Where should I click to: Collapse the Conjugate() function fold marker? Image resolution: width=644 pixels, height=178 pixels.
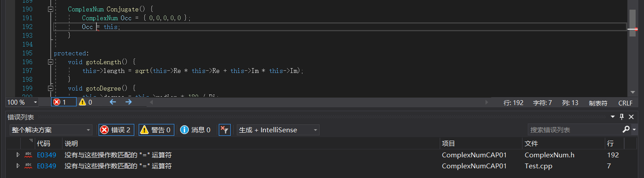[x=51, y=9]
